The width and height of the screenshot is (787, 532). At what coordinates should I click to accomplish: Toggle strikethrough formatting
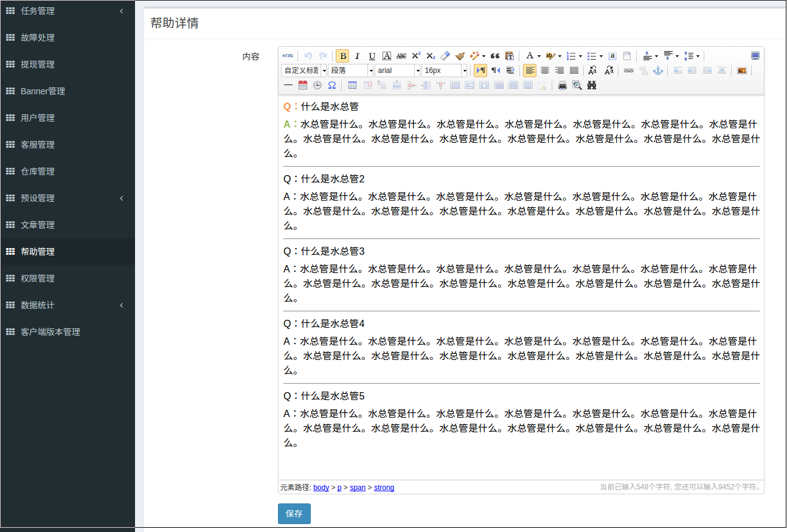401,56
